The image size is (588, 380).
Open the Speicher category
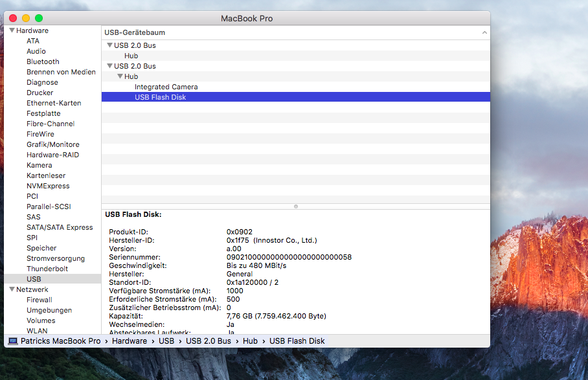click(41, 248)
